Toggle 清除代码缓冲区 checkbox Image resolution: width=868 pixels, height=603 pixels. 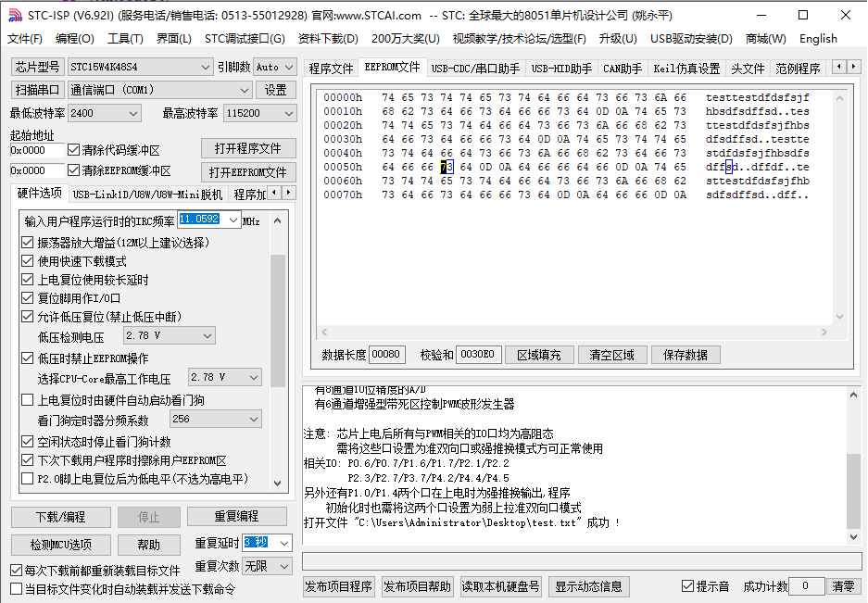73,150
